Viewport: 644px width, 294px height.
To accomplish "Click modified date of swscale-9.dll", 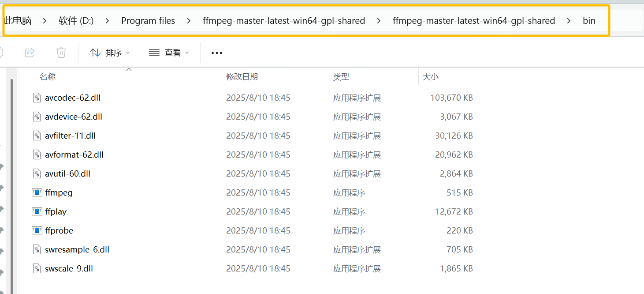I will click(258, 268).
